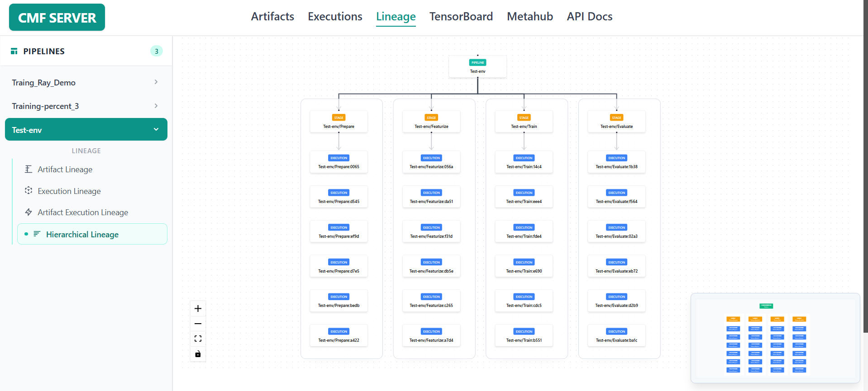Image resolution: width=868 pixels, height=391 pixels.
Task: Select execution node Test-env/Prepare:d545
Action: [x=339, y=197]
